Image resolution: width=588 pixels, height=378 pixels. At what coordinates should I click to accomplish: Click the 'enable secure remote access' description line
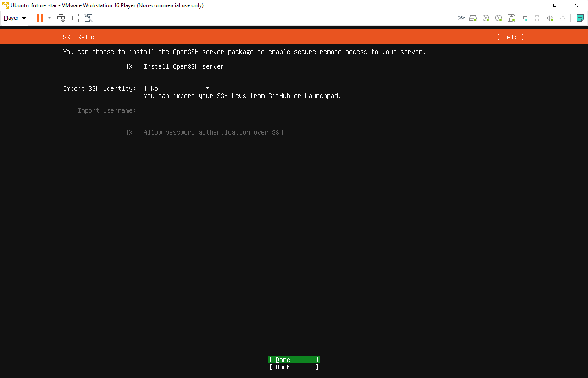click(244, 52)
